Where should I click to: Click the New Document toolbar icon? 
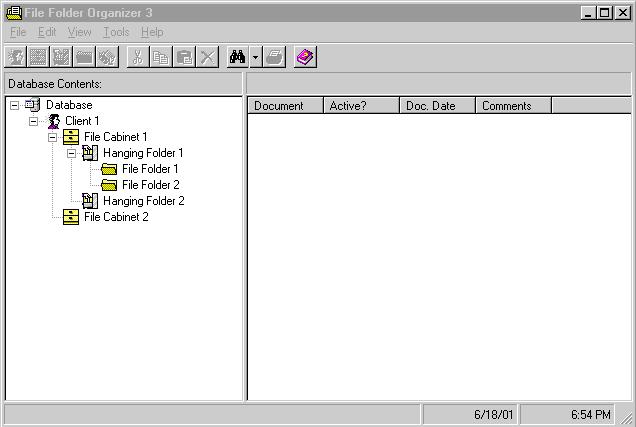[107, 57]
